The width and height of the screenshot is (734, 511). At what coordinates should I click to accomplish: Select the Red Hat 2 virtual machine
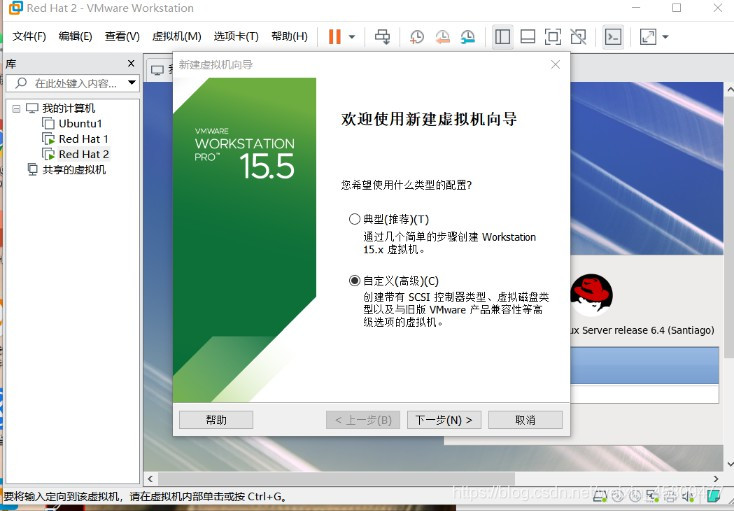pos(84,154)
